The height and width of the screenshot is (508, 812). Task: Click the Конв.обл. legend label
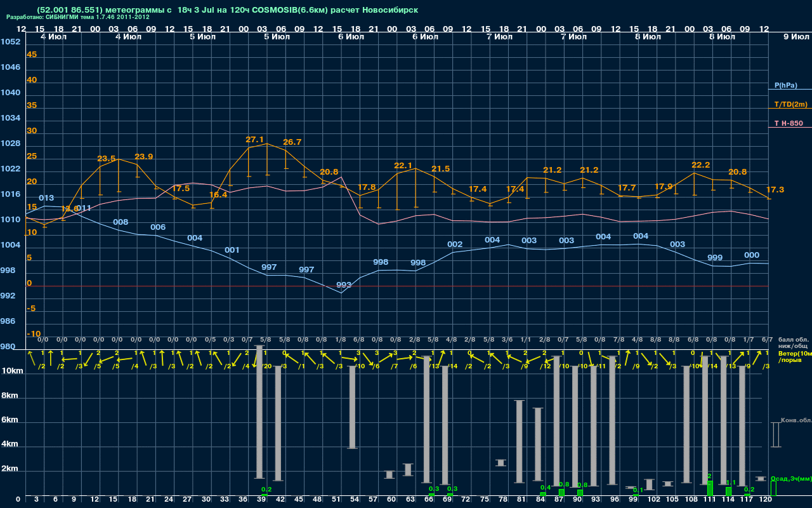coord(796,420)
